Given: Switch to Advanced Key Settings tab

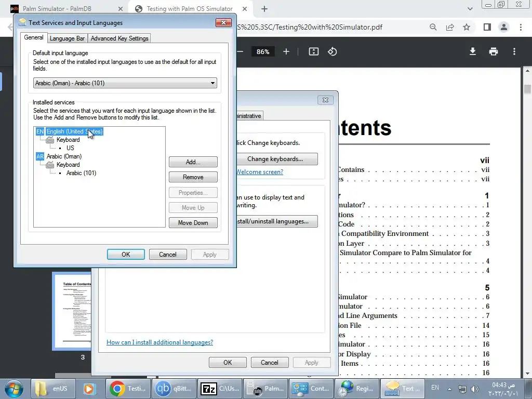Looking at the screenshot, I should [119, 38].
